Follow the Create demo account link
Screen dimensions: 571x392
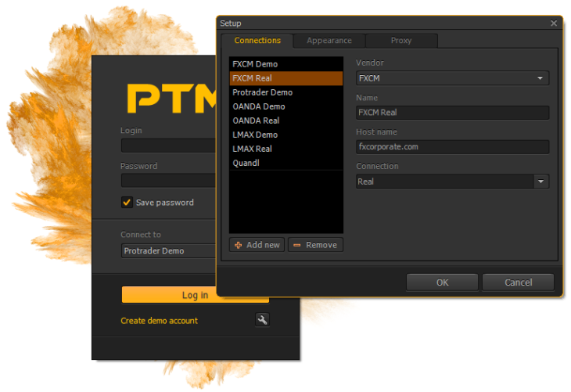(x=159, y=321)
